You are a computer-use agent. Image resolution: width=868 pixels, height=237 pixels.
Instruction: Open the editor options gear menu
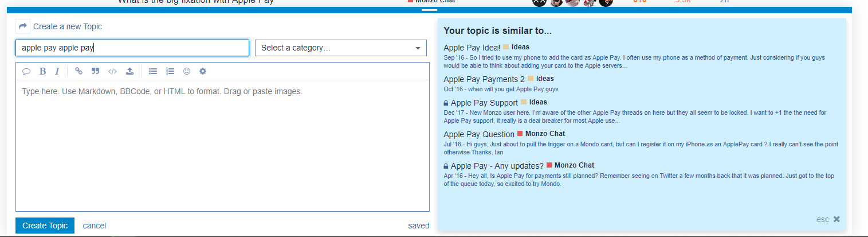click(202, 71)
